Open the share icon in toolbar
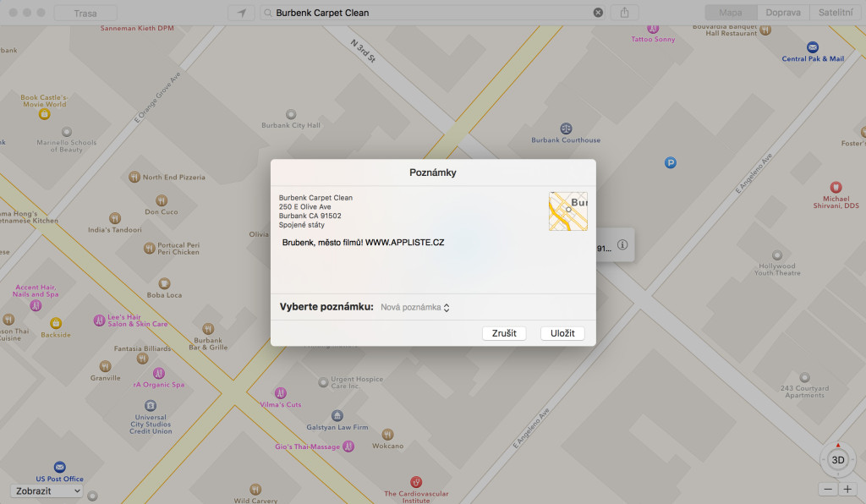The height and width of the screenshot is (504, 866). point(625,13)
